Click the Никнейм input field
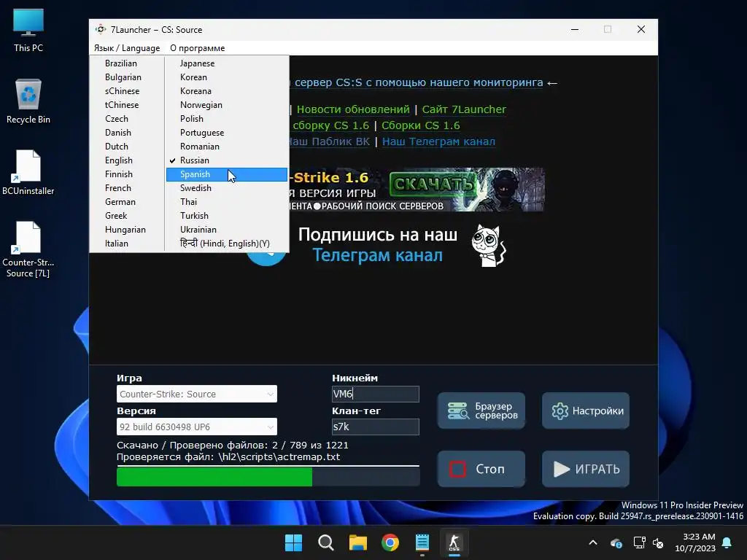The width and height of the screenshot is (747, 560). coord(376,394)
